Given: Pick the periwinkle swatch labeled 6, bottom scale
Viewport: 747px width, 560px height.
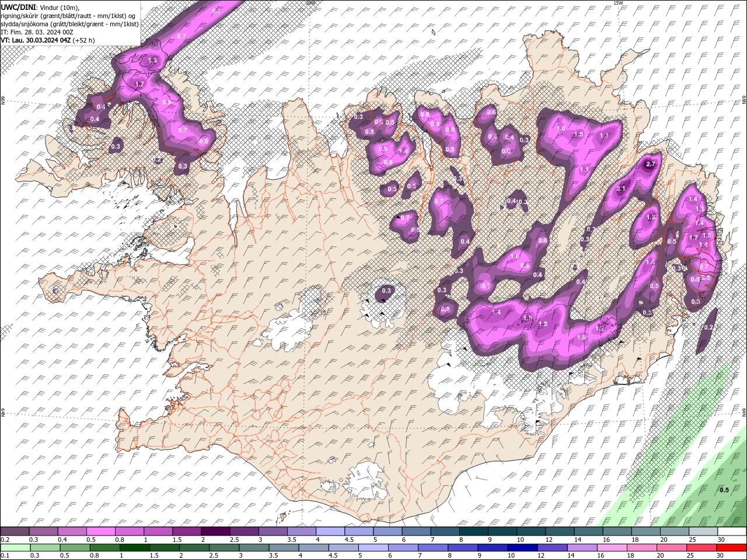Looking at the screenshot, I should [403, 548].
